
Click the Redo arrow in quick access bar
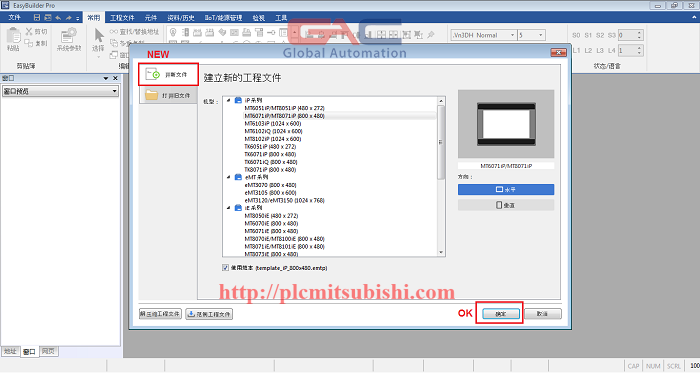68,18
